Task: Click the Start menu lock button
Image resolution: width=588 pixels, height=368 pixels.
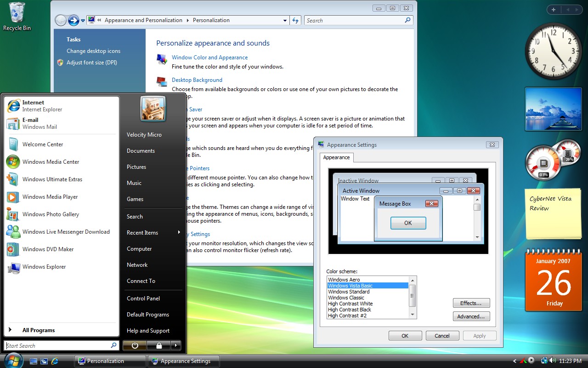Action: point(158,345)
